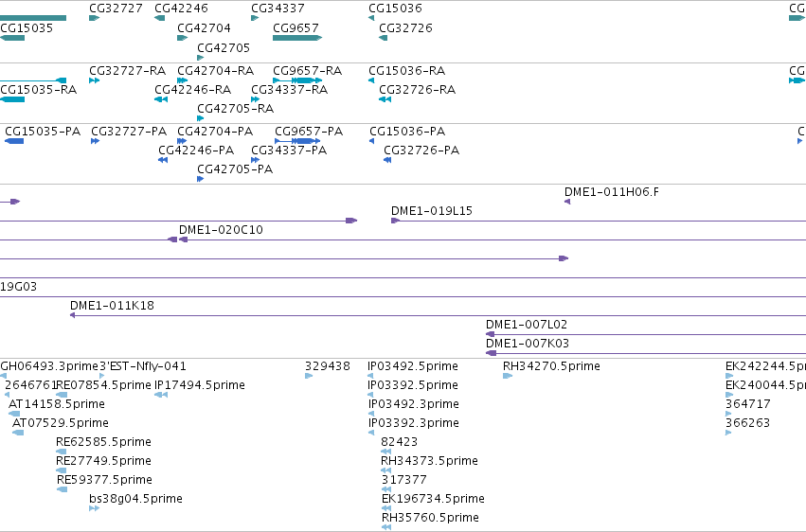Select the CG15035 gene label
The height and width of the screenshot is (532, 806).
pos(27,27)
